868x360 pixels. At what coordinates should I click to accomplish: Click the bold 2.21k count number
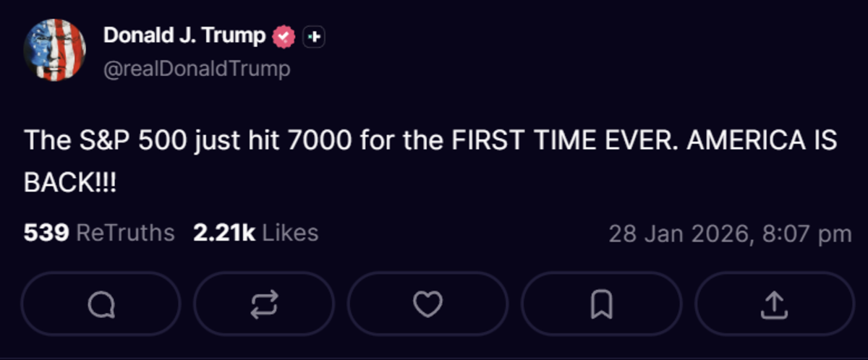click(x=224, y=233)
